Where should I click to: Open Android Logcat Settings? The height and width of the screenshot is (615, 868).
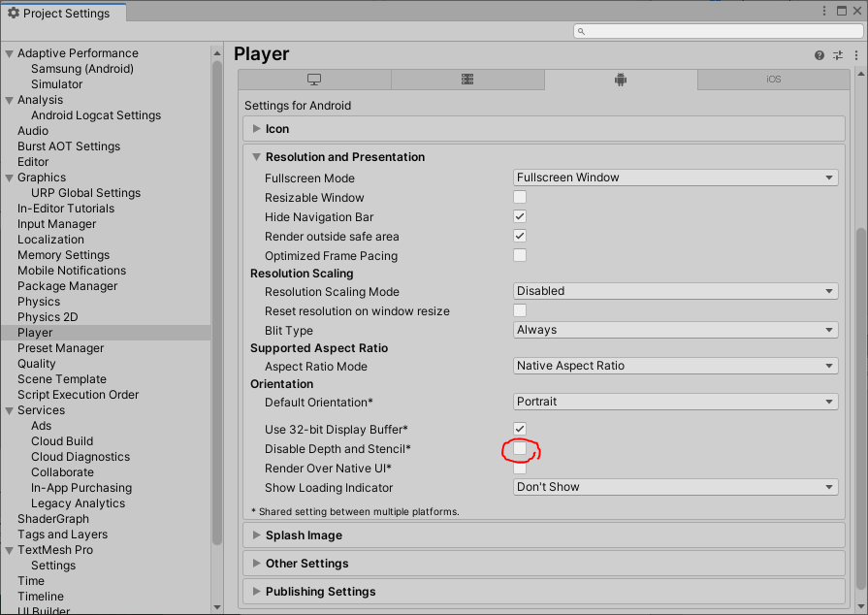click(96, 115)
